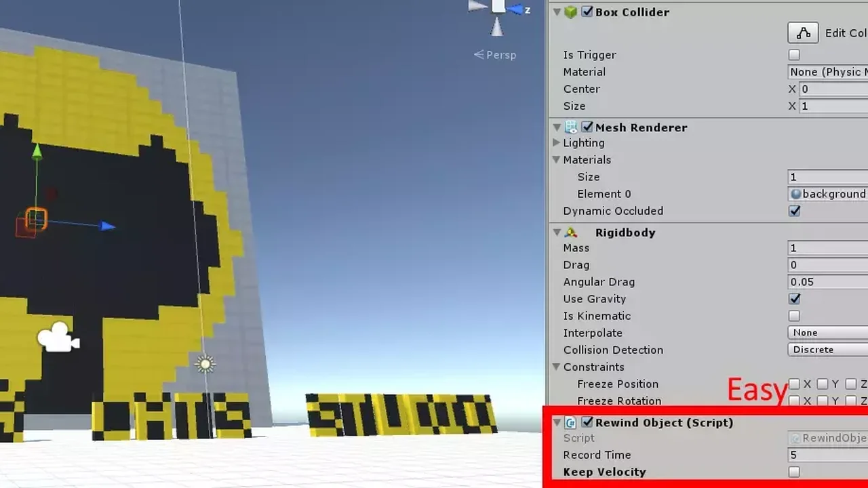Select the directional light sun gizmo

click(205, 364)
